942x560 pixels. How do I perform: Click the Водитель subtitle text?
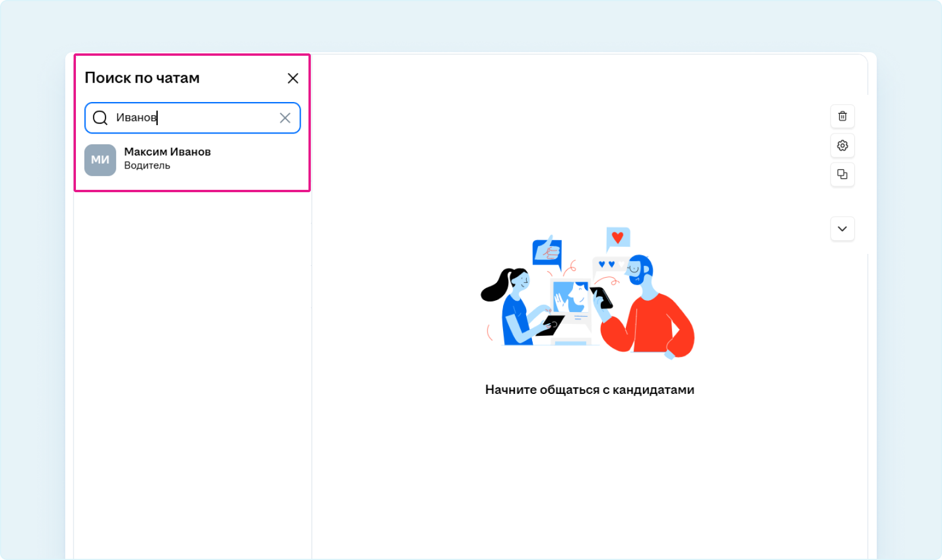(147, 166)
